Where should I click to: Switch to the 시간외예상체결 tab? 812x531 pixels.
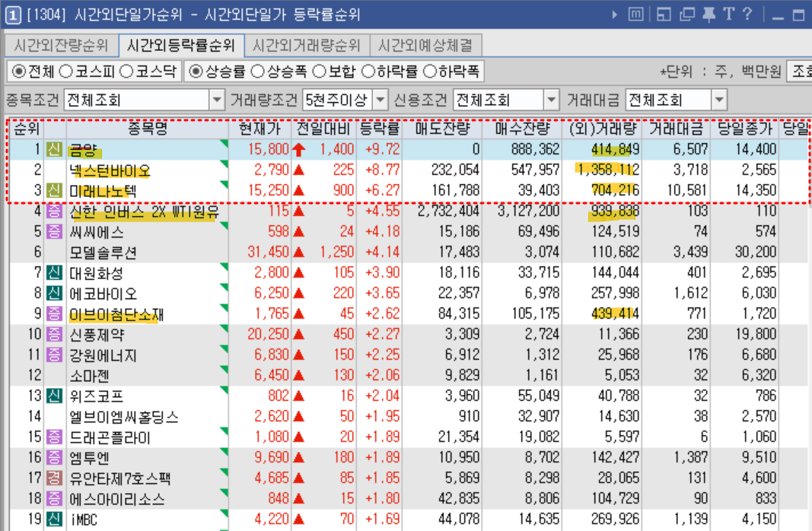[x=425, y=46]
